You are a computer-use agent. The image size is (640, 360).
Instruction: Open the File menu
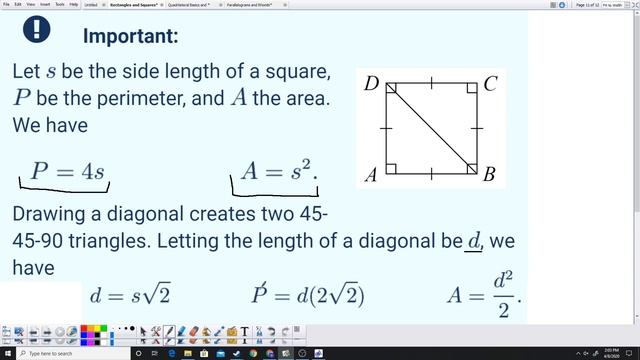(x=6, y=4)
